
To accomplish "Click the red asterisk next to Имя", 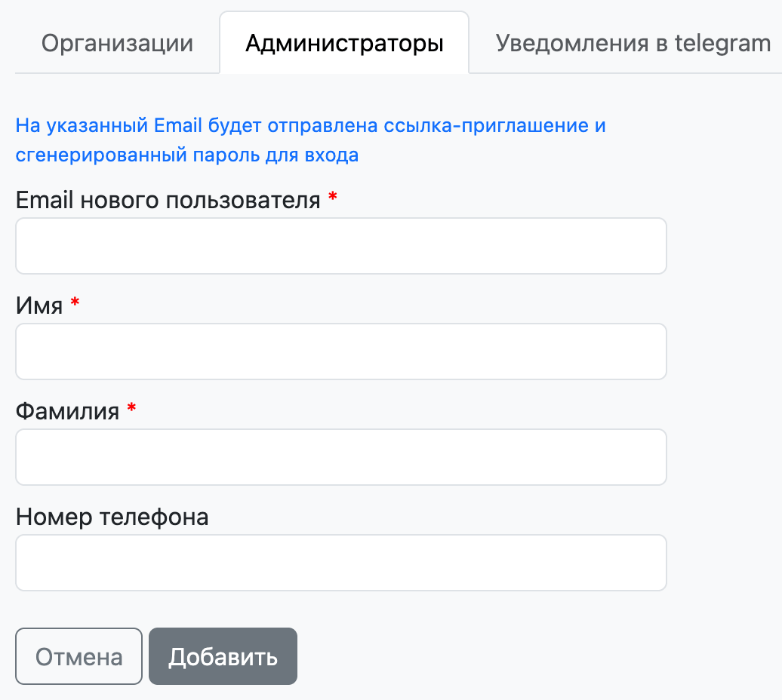I will (x=75, y=303).
